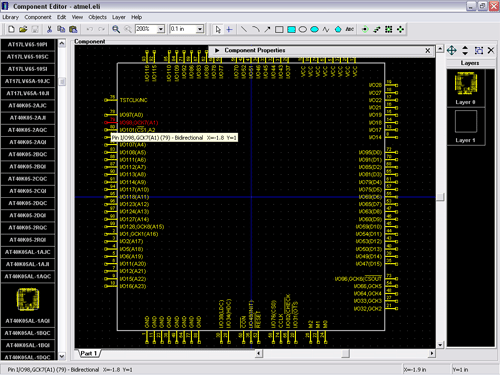Open the 200% zoom dropdown
Image resolution: width=500 pixels, height=375 pixels.
tap(161, 29)
